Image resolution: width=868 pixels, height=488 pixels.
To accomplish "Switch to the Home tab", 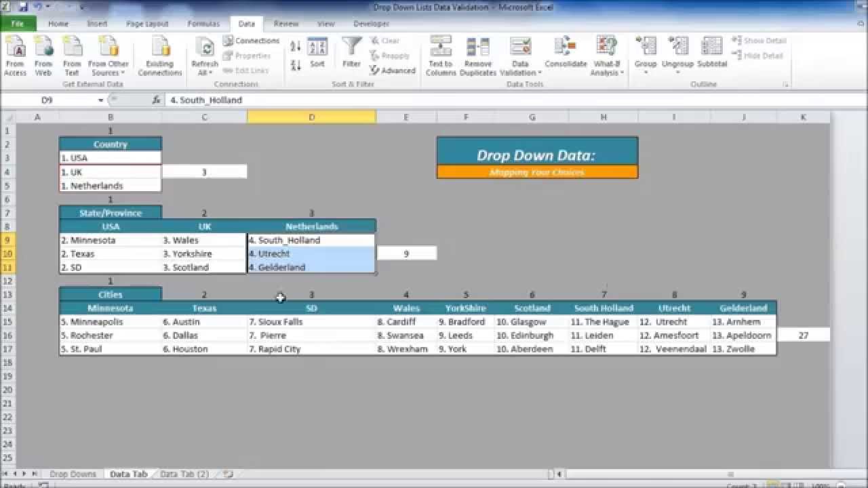I will pos(58,24).
